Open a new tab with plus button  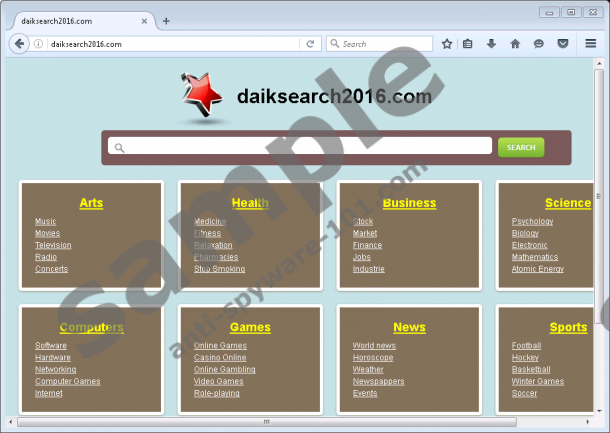click(x=166, y=21)
